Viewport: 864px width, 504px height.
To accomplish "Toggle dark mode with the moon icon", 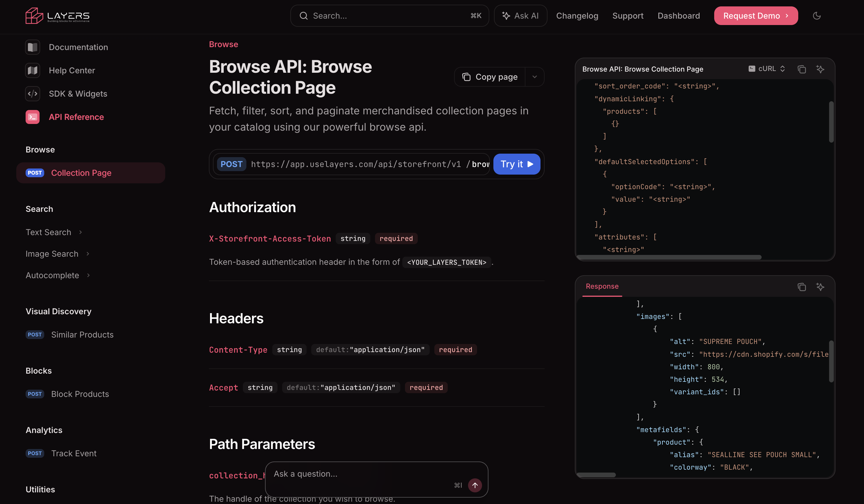I will coord(817,15).
